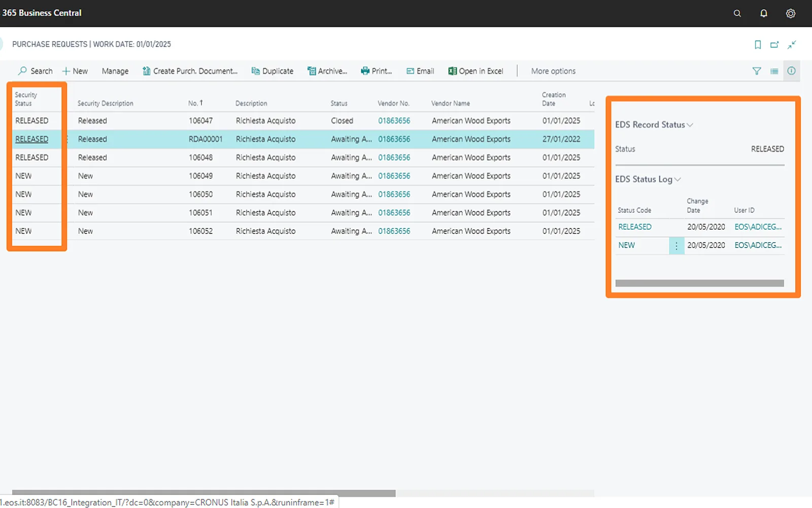The height and width of the screenshot is (508, 812).
Task: Open the RELEASED link for RDA00001
Action: coord(31,139)
